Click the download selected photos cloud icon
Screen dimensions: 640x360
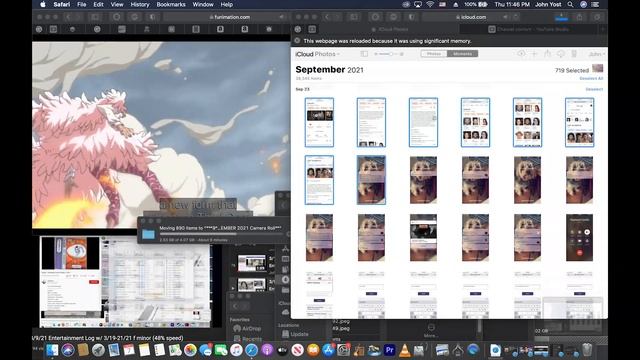561,54
